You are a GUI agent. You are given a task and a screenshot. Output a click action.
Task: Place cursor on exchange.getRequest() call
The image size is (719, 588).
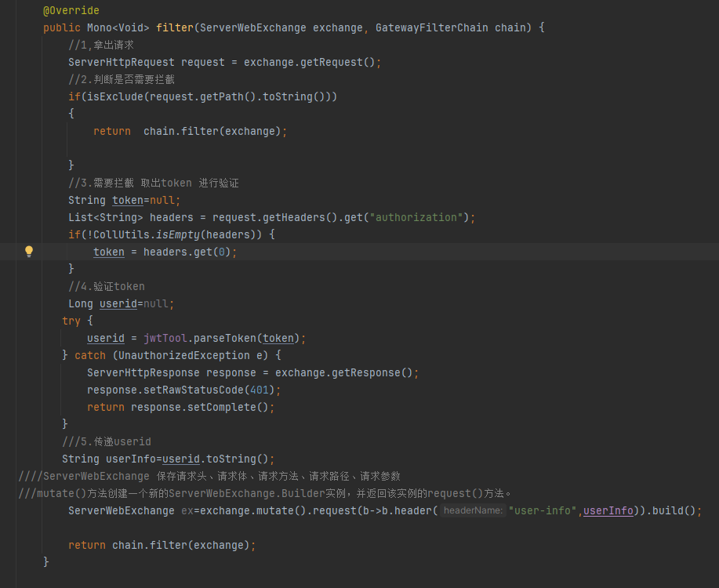(310, 63)
